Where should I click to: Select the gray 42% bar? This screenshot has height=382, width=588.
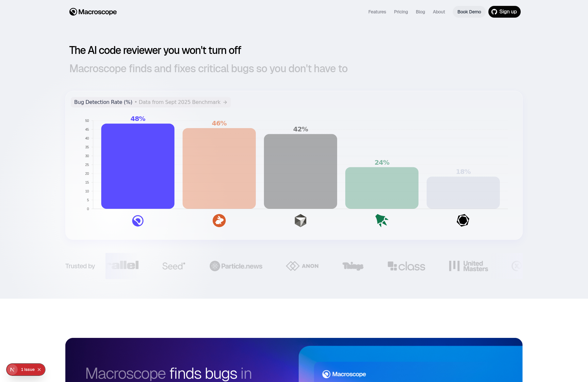point(301,171)
